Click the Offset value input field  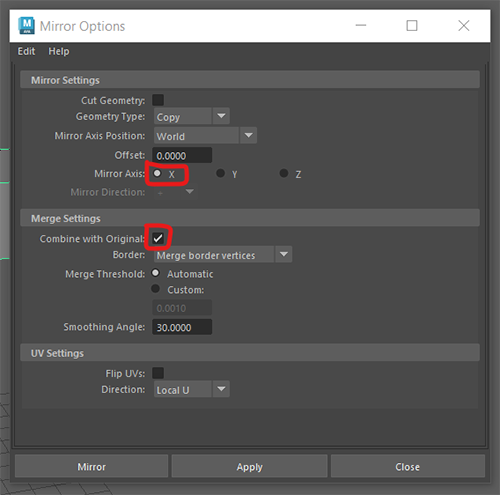pyautogui.click(x=182, y=155)
